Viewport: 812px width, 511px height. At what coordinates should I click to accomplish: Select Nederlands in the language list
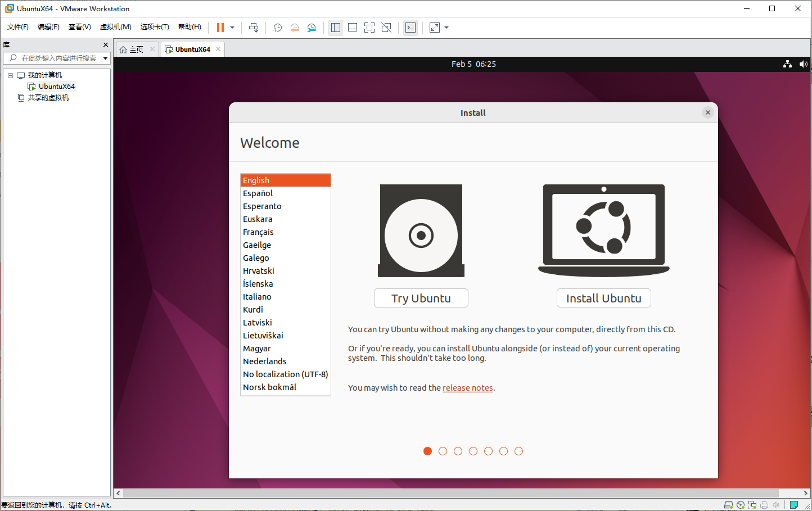[x=286, y=361]
